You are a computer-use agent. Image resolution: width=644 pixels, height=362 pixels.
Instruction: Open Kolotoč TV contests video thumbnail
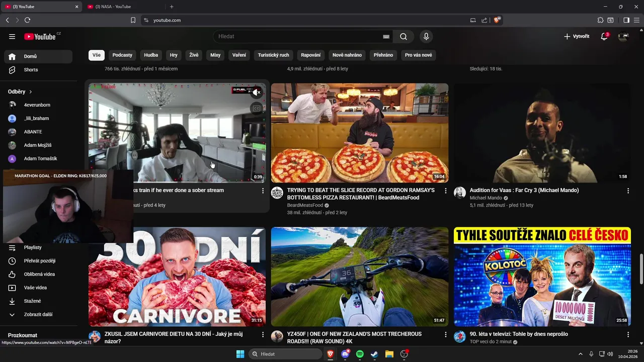click(x=542, y=277)
